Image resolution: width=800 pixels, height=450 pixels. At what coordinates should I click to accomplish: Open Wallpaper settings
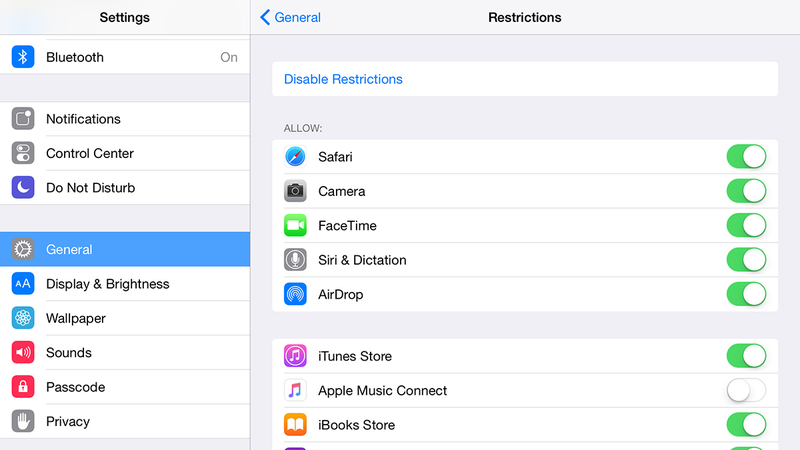click(125, 318)
